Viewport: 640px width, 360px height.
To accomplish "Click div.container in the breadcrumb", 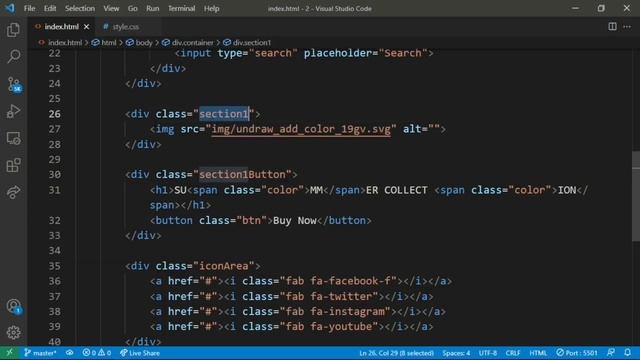I will (192, 42).
